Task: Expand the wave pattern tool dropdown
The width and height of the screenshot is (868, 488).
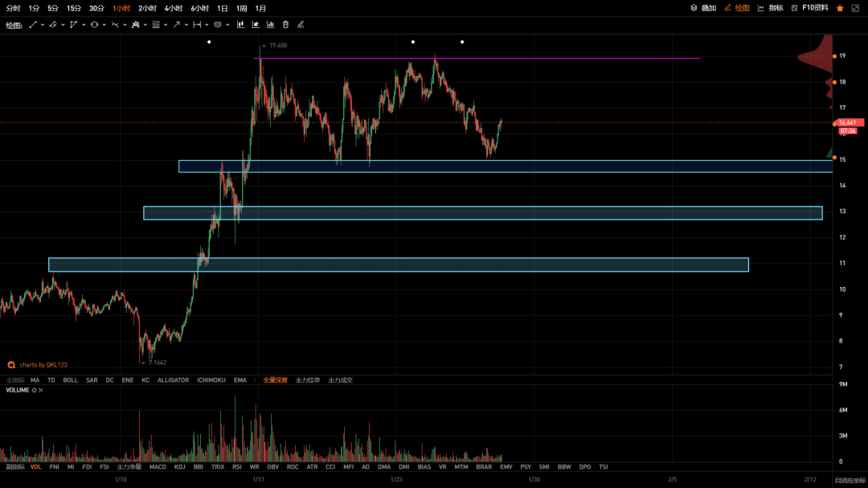Action: [125, 25]
